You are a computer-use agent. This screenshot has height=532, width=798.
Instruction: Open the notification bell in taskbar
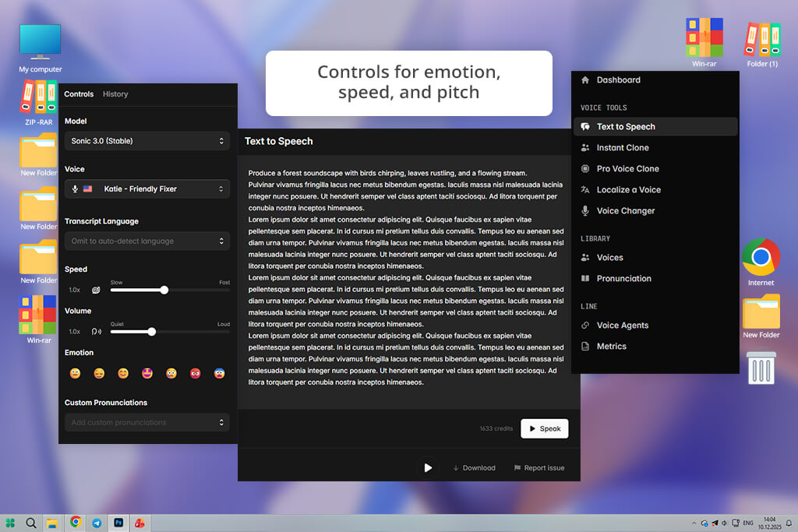coord(789,523)
